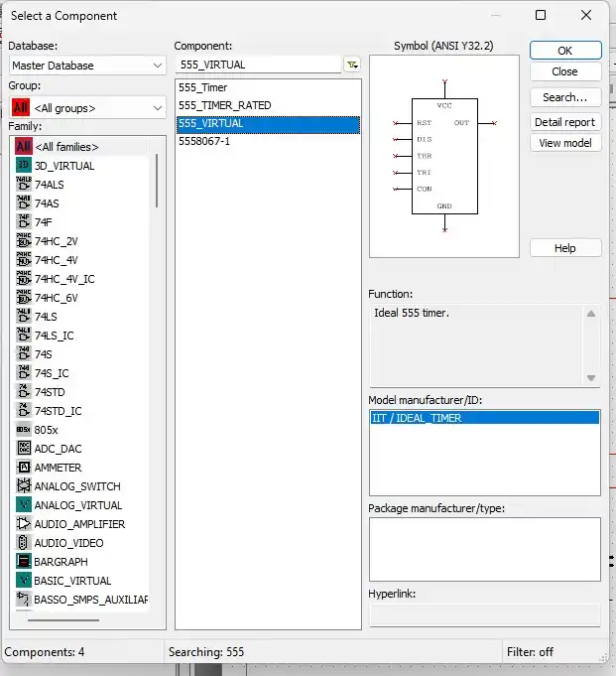Screen dimensions: 616x676
Task: Click the BASIC_VIRTUAL family icon
Action: pos(24,581)
